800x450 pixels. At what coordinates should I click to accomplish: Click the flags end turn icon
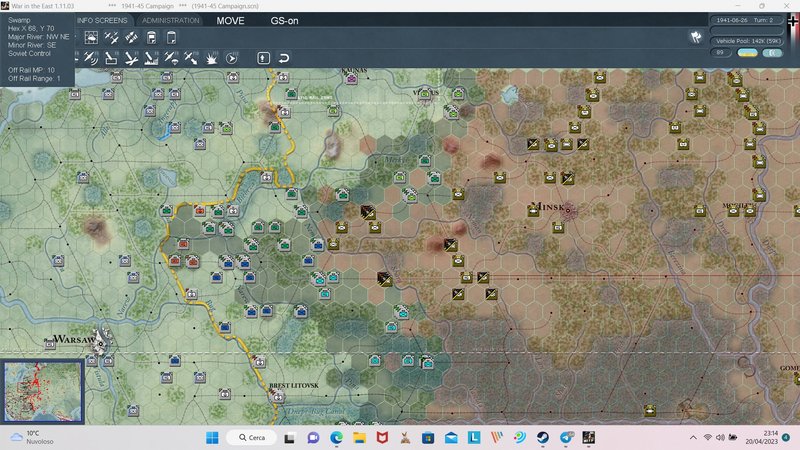click(x=696, y=37)
